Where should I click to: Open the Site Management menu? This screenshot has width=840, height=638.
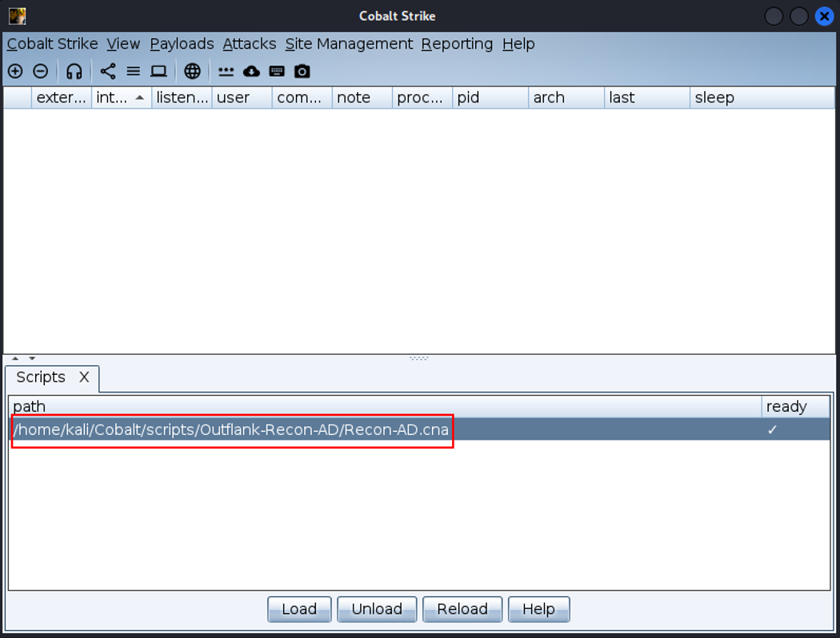(x=349, y=44)
